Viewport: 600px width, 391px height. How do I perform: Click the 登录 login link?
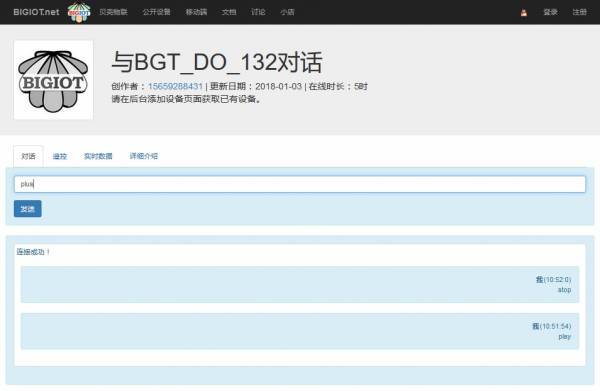[x=550, y=12]
